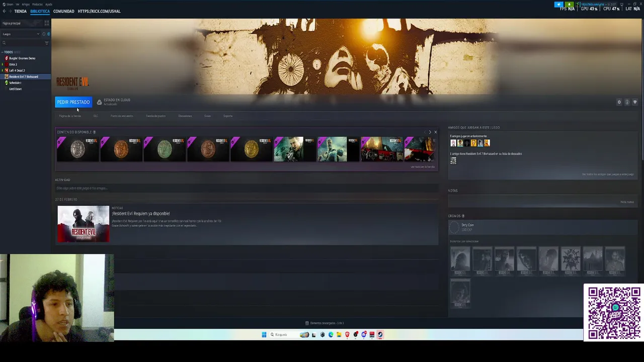Go back with the left arrow
This screenshot has height=362, width=644.
pyautogui.click(x=4, y=11)
